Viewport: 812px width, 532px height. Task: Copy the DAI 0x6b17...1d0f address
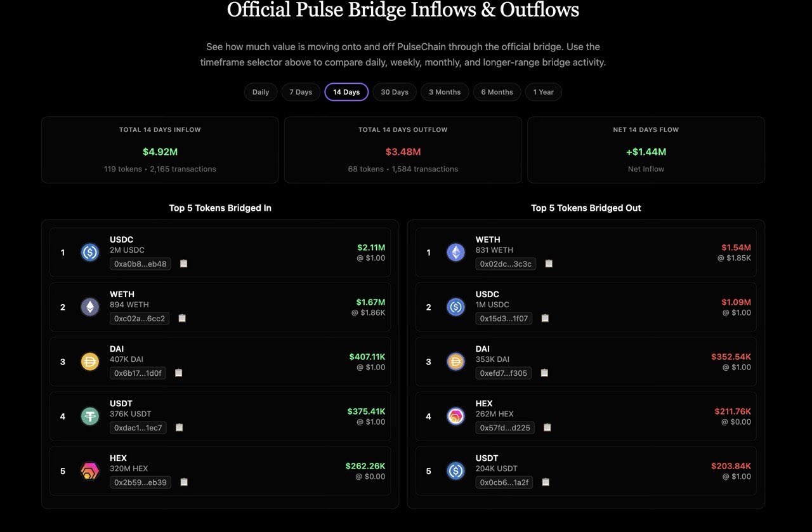point(178,373)
